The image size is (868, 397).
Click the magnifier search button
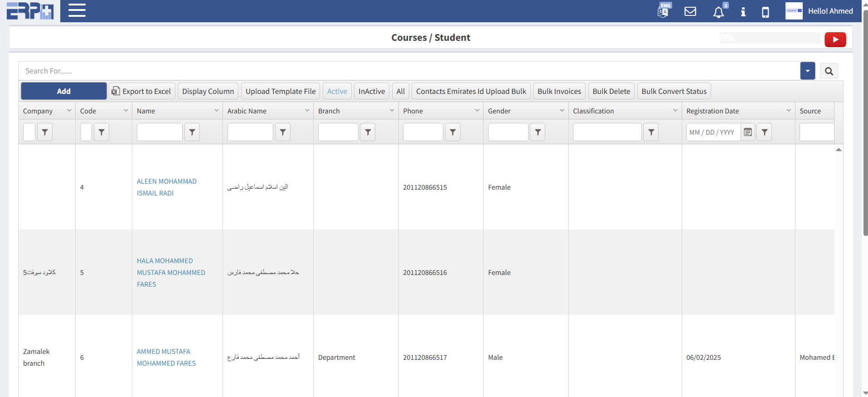click(x=829, y=71)
